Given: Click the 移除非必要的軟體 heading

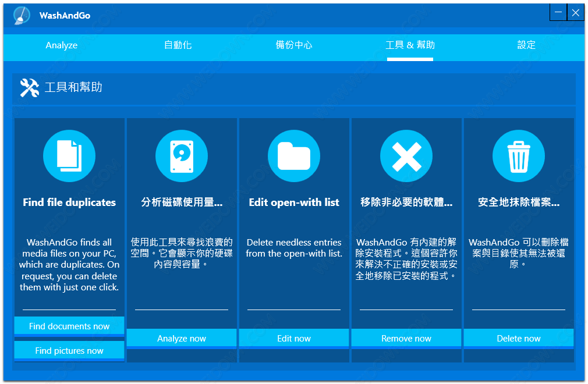Looking at the screenshot, I should coord(406,202).
